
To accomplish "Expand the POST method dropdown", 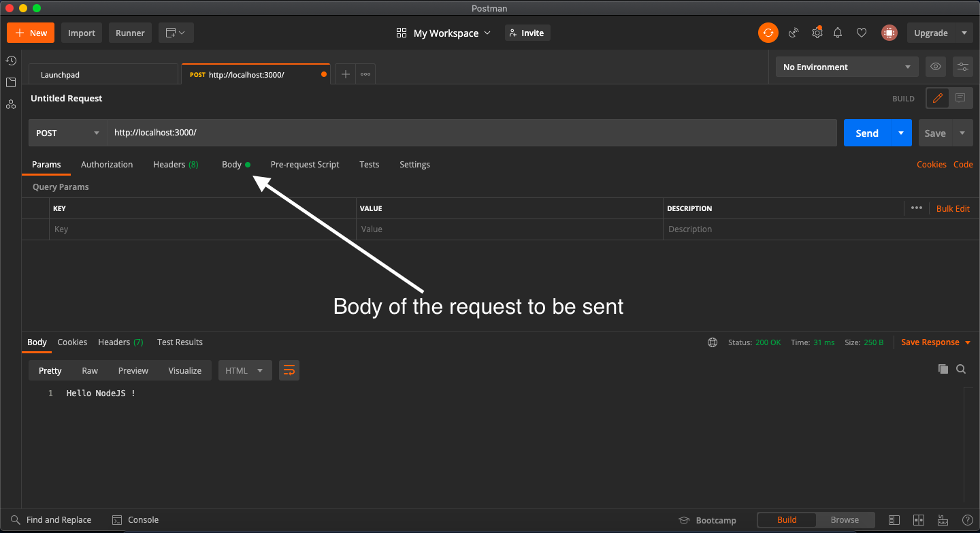I will [x=68, y=133].
